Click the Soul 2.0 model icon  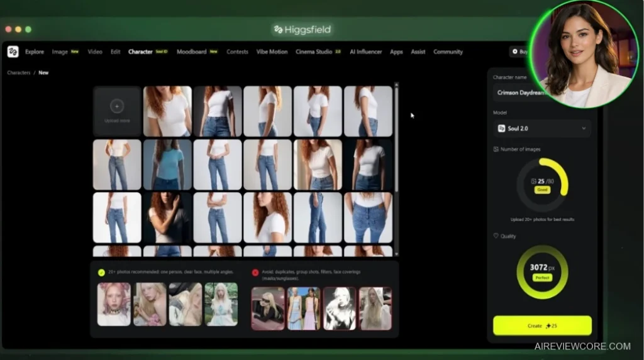pos(501,129)
